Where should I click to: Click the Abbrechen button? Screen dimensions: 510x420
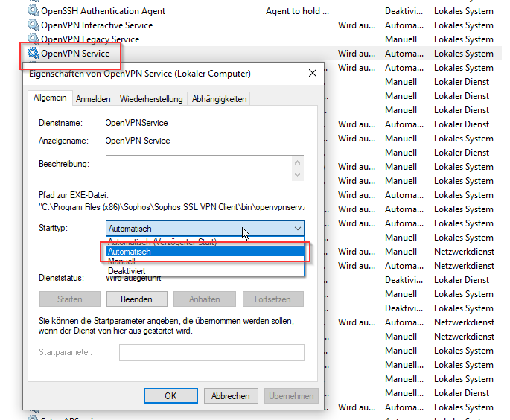tap(231, 395)
